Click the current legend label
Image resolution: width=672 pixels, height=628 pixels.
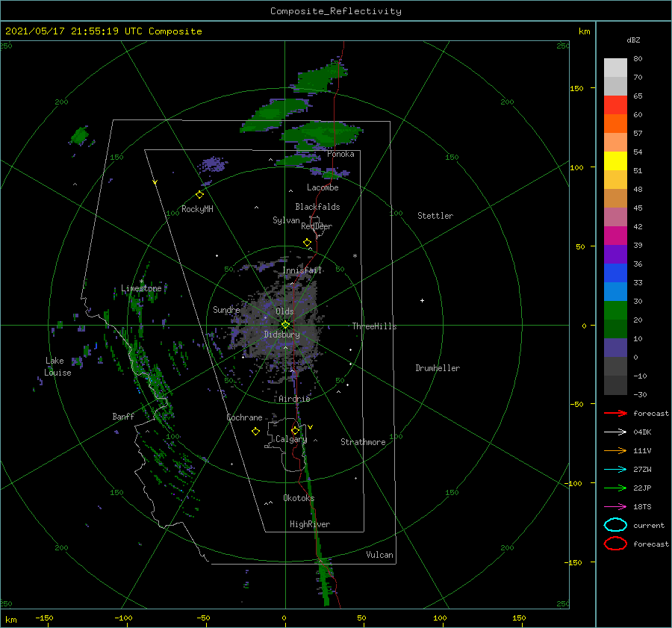coord(648,525)
